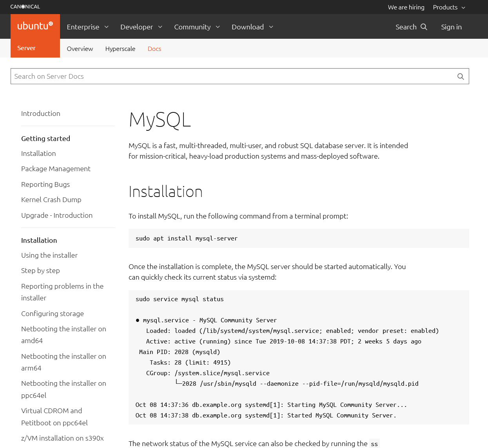Open Netbooting the installer on amd64
This screenshot has width=488, height=448.
[63, 335]
